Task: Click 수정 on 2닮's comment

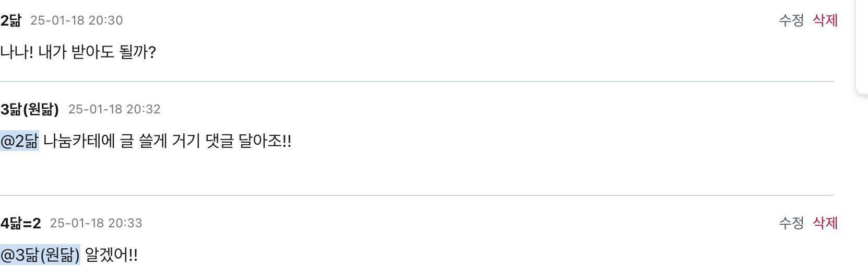Action: (791, 20)
